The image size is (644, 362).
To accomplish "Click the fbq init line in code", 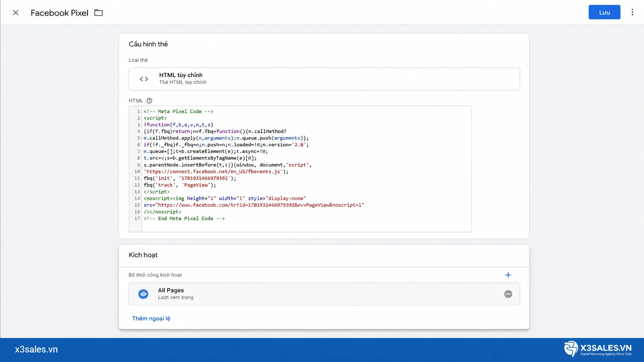I will coord(190,178).
